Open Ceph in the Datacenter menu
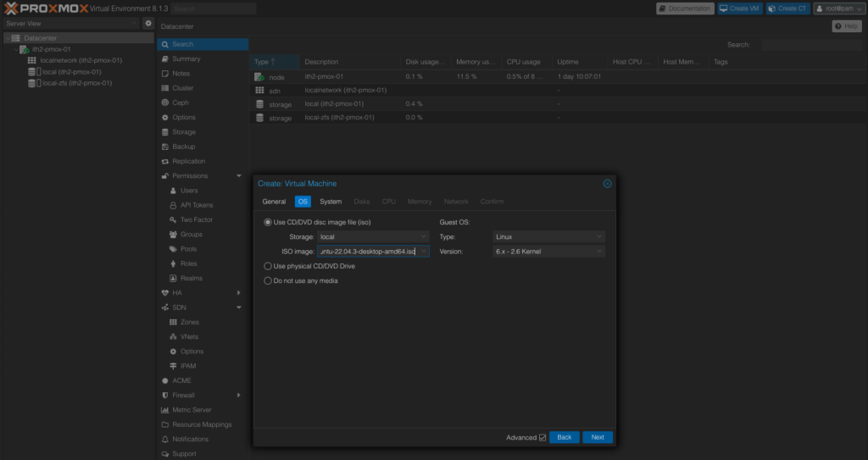This screenshot has height=460, width=868. tap(203, 103)
